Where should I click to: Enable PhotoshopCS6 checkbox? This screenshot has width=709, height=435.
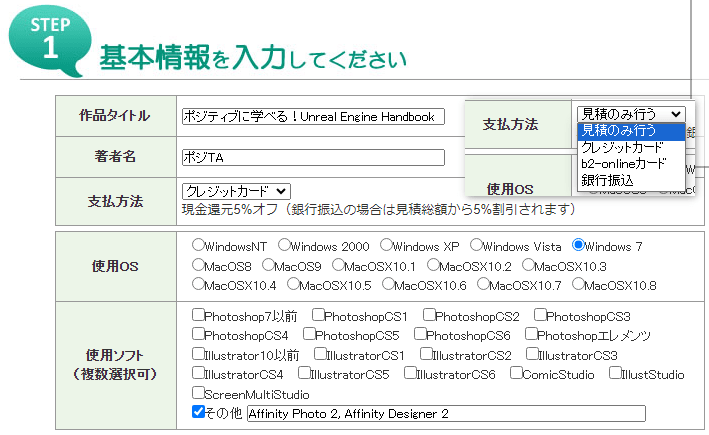[420, 334]
